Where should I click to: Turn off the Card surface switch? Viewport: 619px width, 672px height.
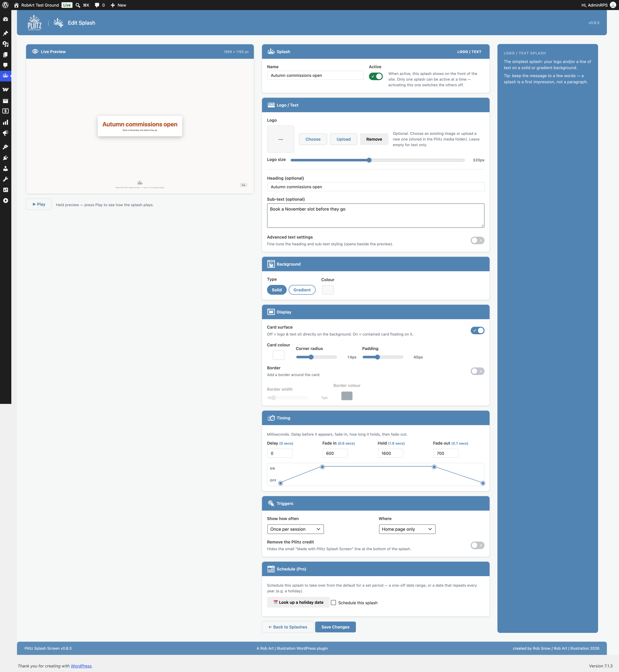(477, 330)
